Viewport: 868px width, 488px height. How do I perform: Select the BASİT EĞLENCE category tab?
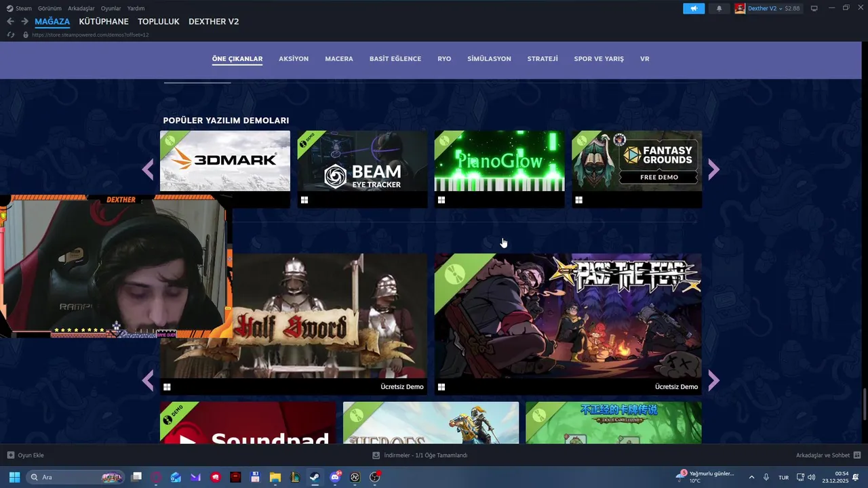[x=395, y=59]
